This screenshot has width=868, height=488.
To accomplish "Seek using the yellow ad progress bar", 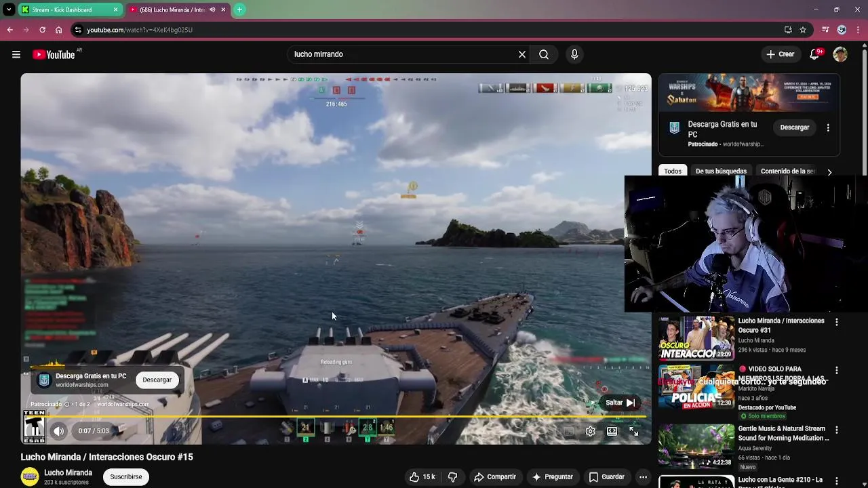I will (336, 416).
